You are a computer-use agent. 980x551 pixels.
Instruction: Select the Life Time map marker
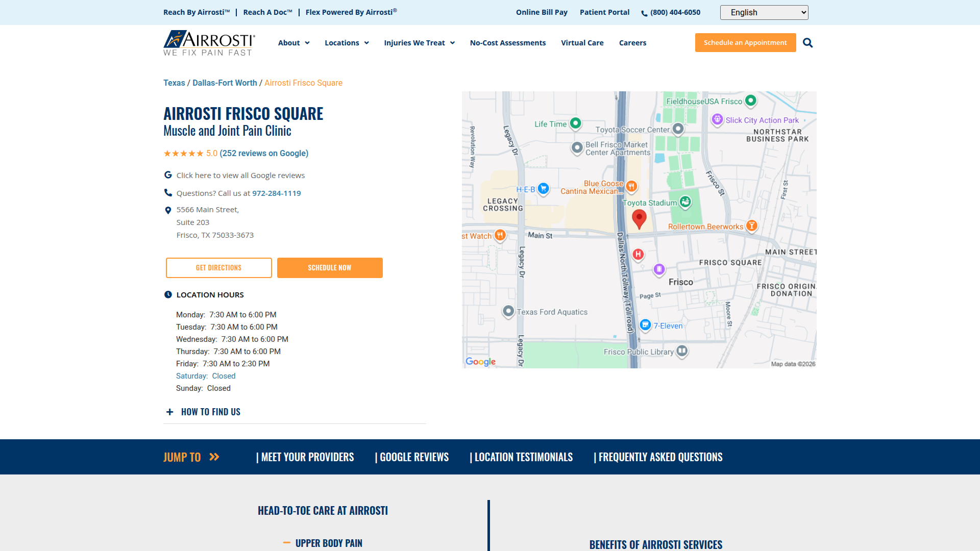click(x=576, y=123)
